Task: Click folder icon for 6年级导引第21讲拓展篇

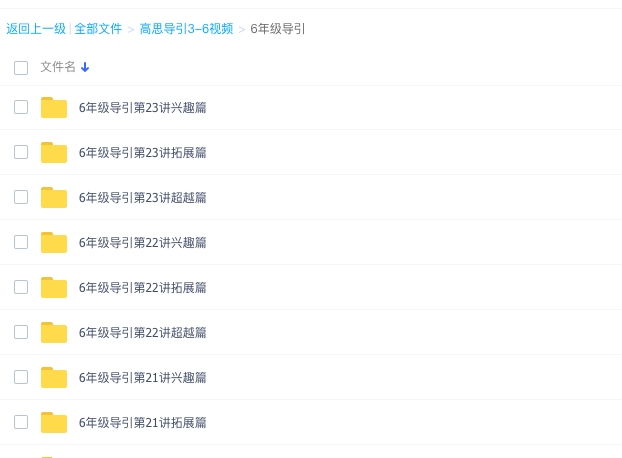Action: point(54,422)
